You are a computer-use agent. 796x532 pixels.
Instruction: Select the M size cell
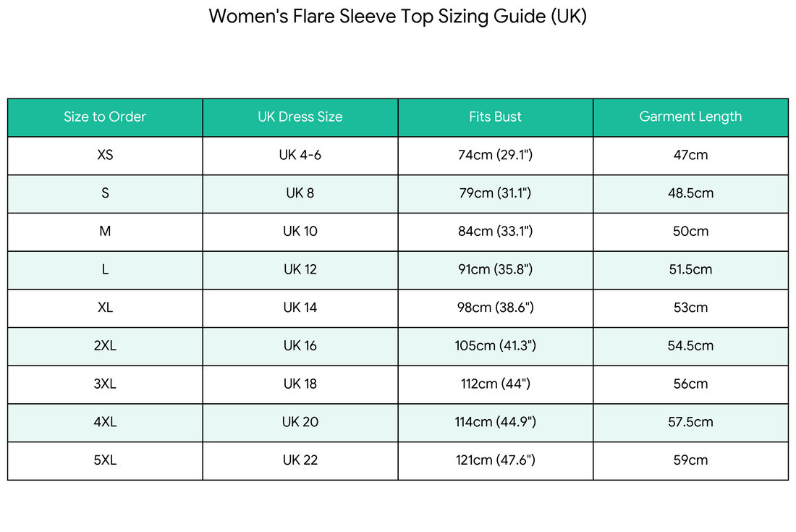tap(105, 232)
